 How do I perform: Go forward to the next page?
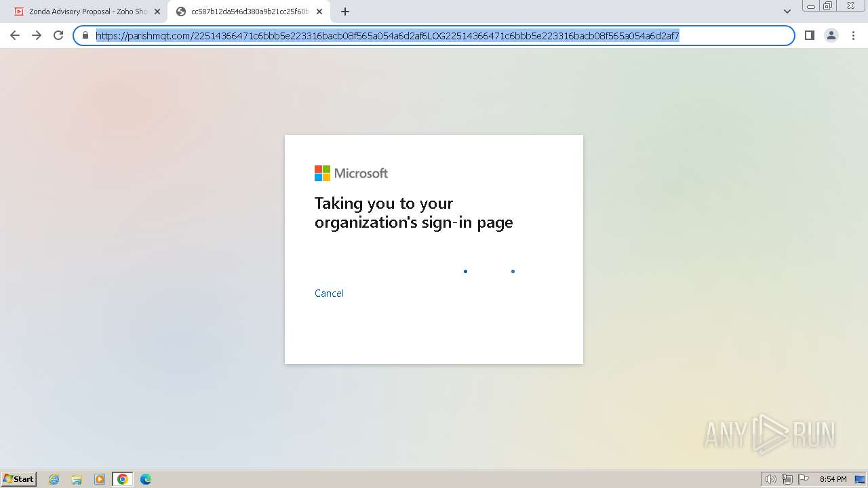(x=37, y=35)
